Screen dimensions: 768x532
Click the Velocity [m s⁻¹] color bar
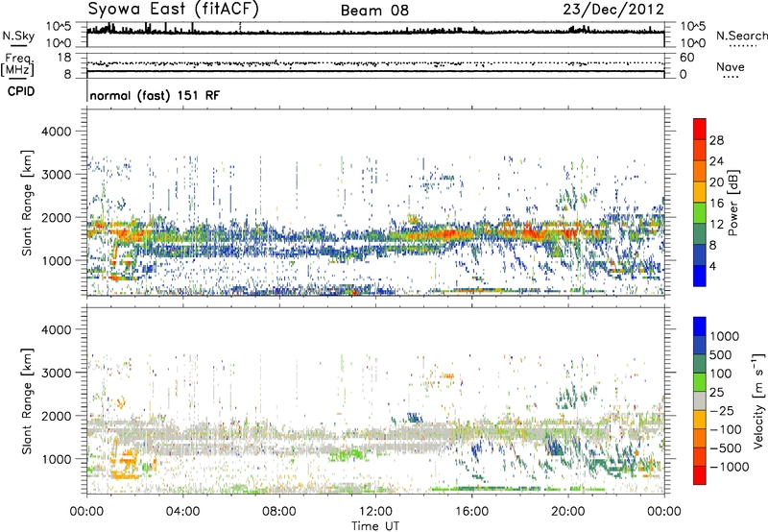[x=700, y=400]
